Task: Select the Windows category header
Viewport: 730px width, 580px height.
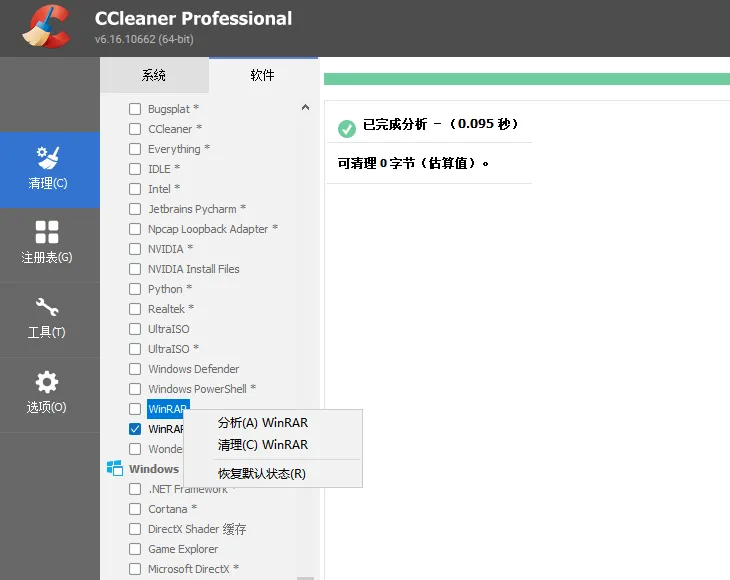Action: tap(154, 469)
